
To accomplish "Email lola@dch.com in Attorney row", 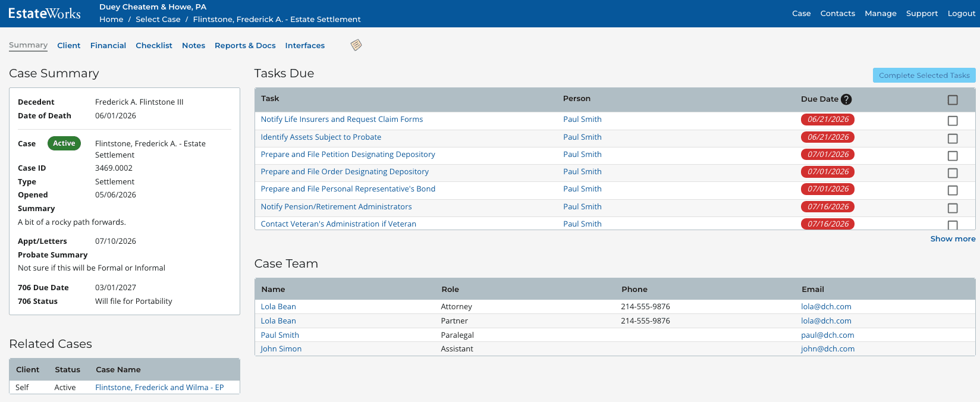I will (826, 307).
